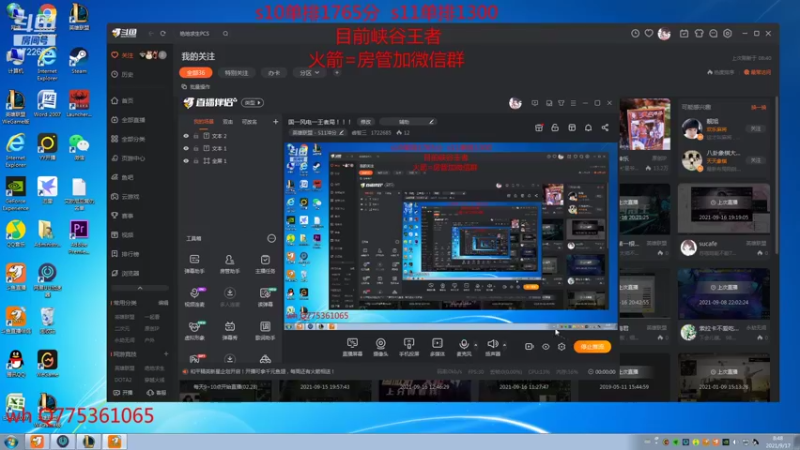Open the Douyu top-bar settings gear

pyautogui.click(x=728, y=34)
